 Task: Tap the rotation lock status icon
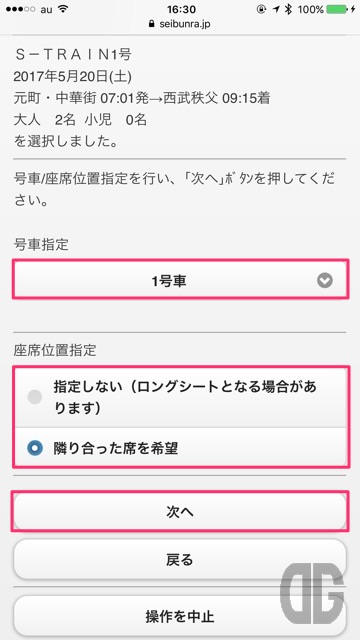262,10
